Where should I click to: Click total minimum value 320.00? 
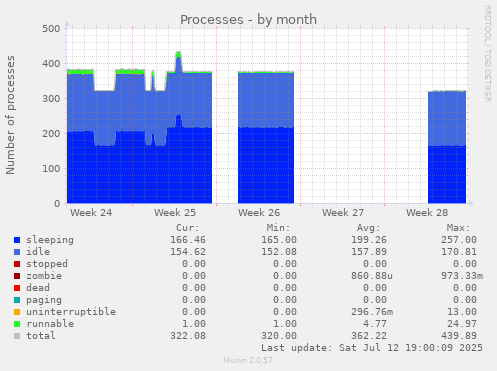279,336
